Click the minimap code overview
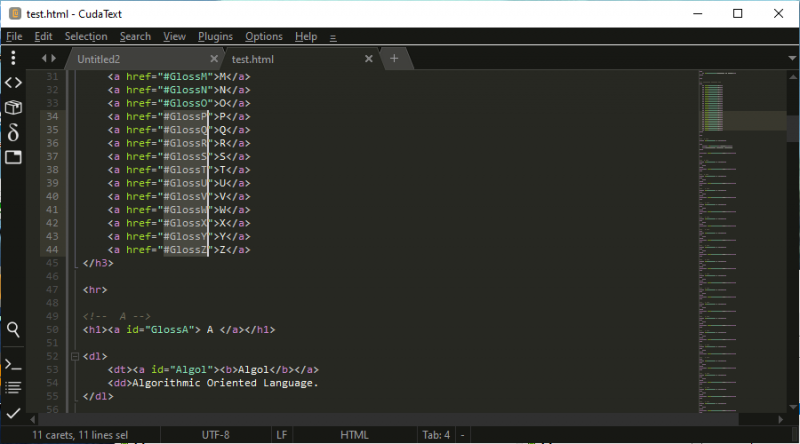This screenshot has height=444, width=800. [x=742, y=241]
